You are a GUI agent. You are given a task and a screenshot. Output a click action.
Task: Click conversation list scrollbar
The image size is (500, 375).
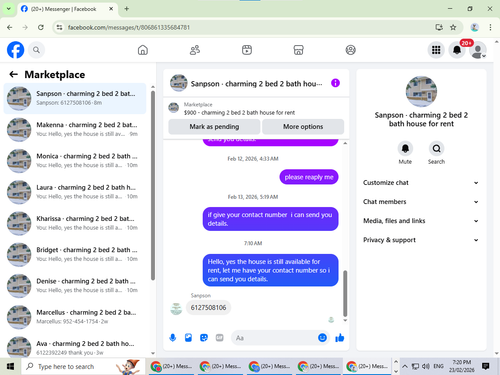coord(153,185)
